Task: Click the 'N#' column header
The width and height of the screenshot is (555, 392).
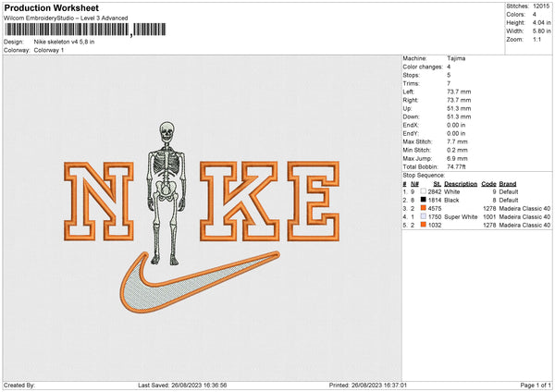Action: (x=414, y=184)
